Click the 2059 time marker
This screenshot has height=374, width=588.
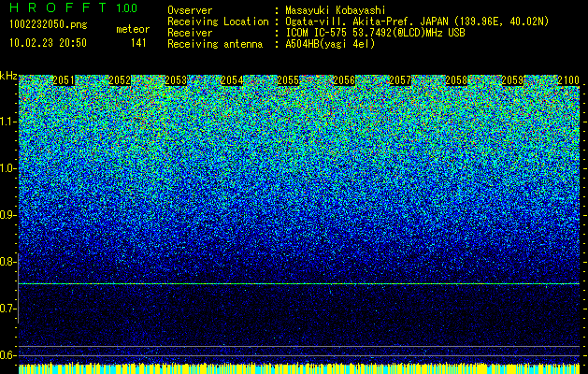pyautogui.click(x=512, y=80)
